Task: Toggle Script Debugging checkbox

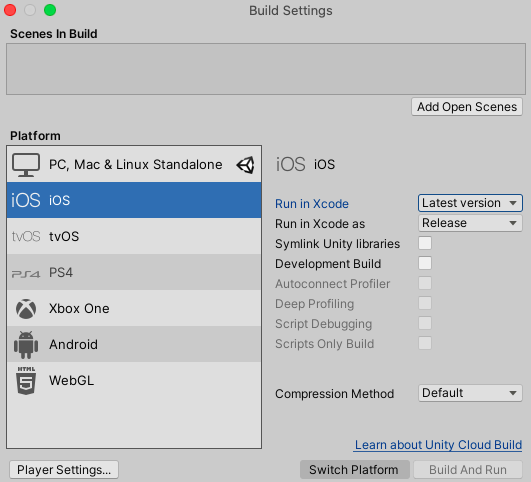Action: (425, 323)
